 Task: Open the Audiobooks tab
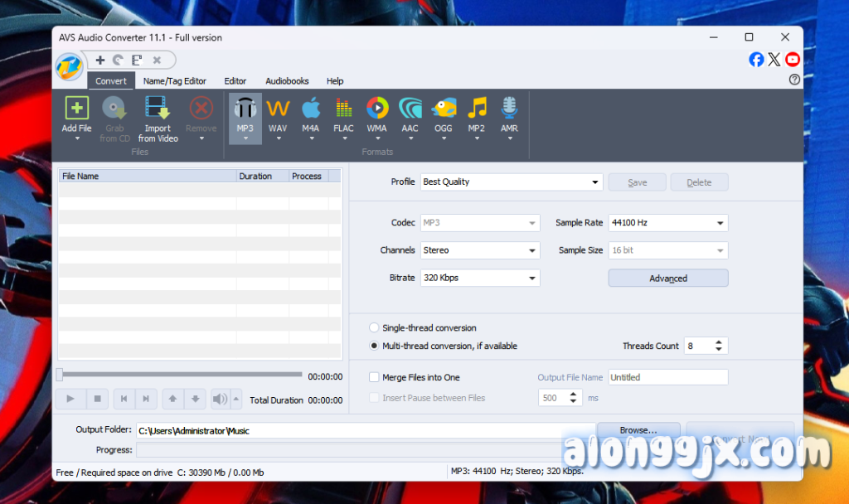point(287,81)
